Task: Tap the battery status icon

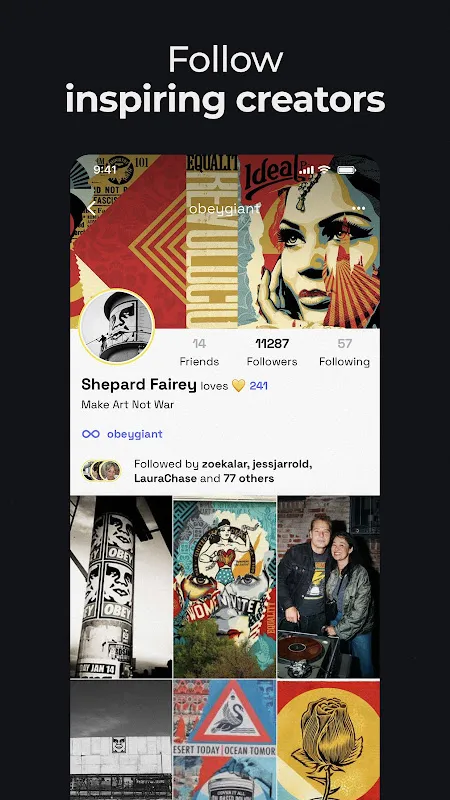Action: tap(346, 170)
